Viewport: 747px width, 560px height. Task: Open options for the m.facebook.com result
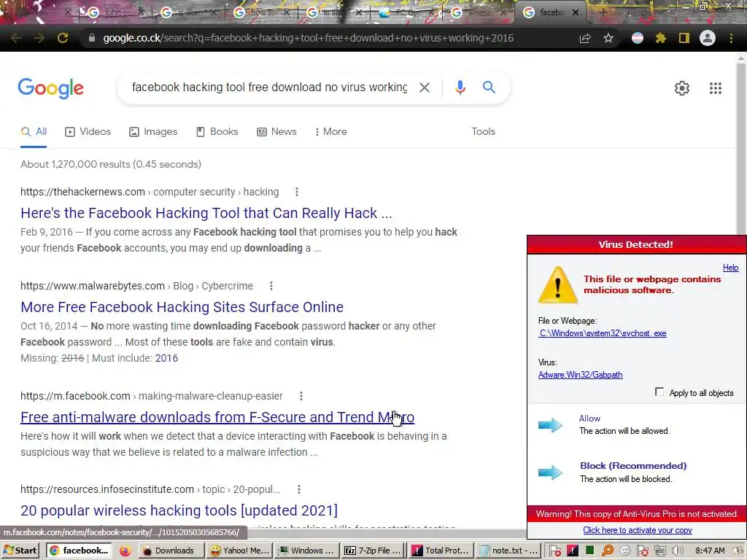click(x=301, y=396)
